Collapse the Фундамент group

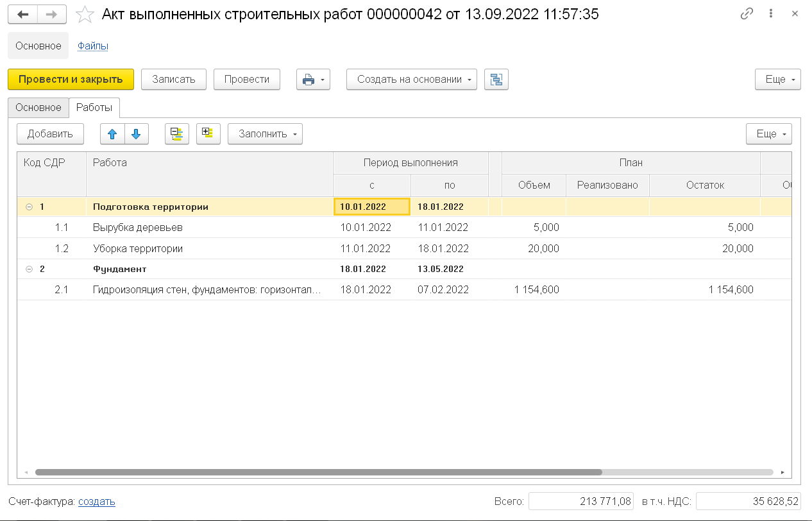[x=29, y=269]
